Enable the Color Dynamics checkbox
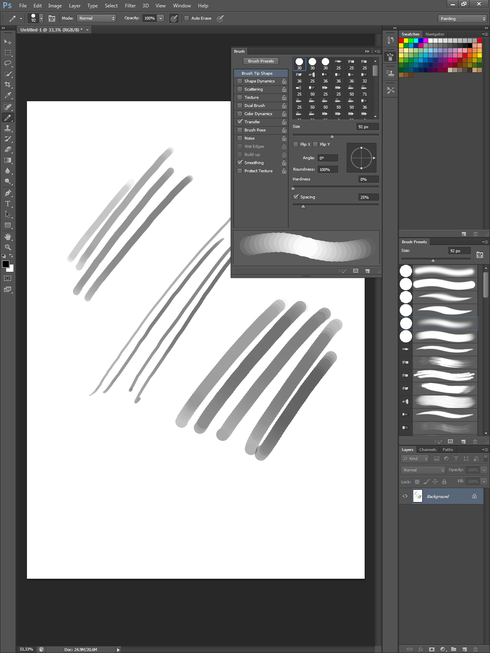The image size is (490, 653). pos(240,114)
